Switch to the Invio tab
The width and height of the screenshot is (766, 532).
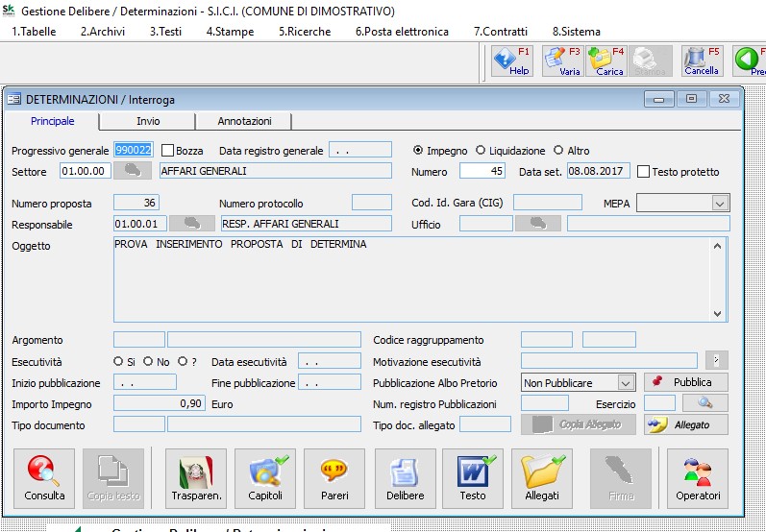tap(148, 121)
